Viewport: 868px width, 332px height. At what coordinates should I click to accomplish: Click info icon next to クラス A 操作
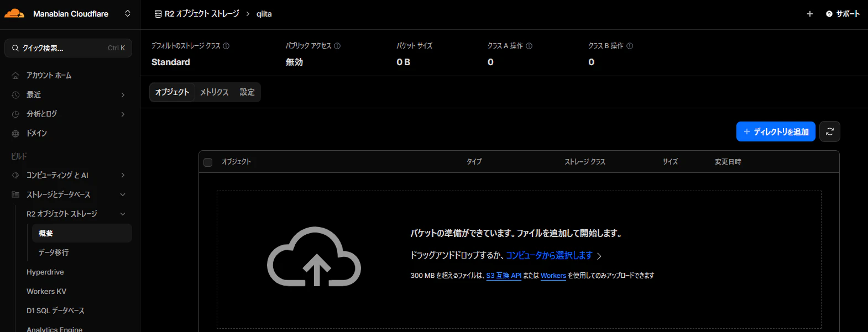coord(529,46)
